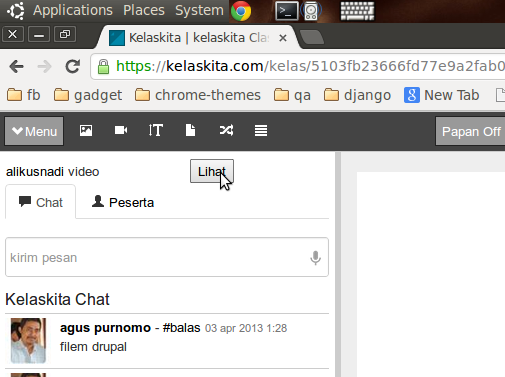Launch Chrome from the top panel
The image size is (505, 377).
(x=241, y=11)
